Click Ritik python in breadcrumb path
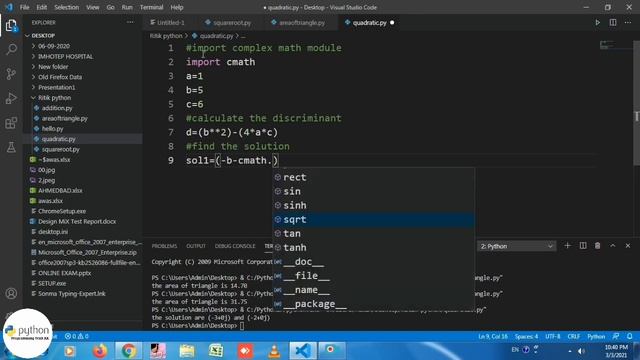 coord(166,36)
